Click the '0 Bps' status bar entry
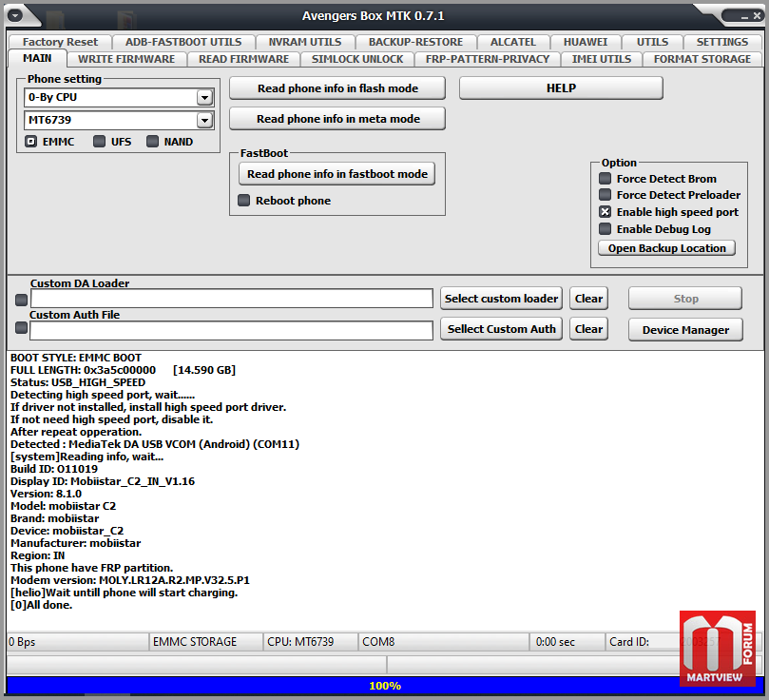This screenshot has height=700, width=769. (x=78, y=642)
